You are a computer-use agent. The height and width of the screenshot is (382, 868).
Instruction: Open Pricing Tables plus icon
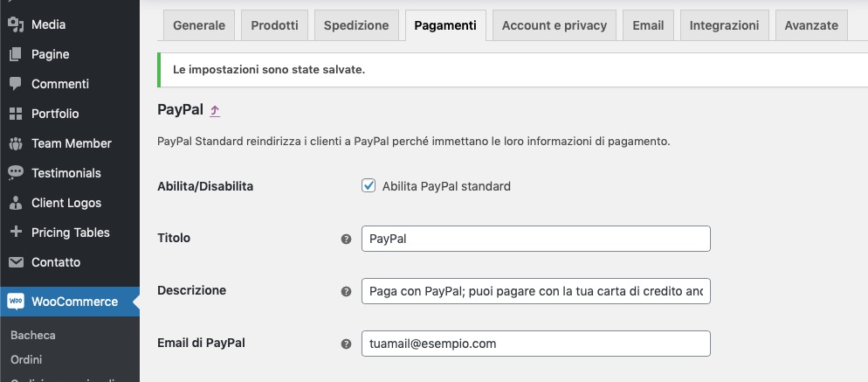coord(16,232)
